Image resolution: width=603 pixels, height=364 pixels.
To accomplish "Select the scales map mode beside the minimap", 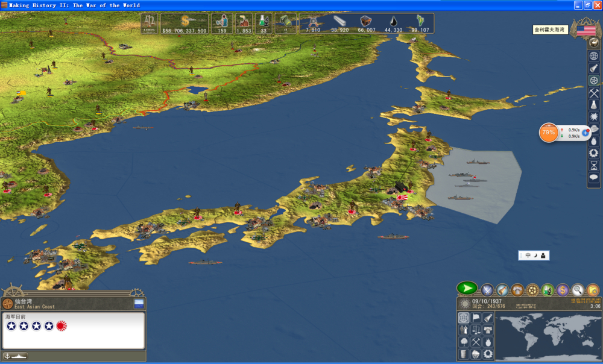I will 476,330.
